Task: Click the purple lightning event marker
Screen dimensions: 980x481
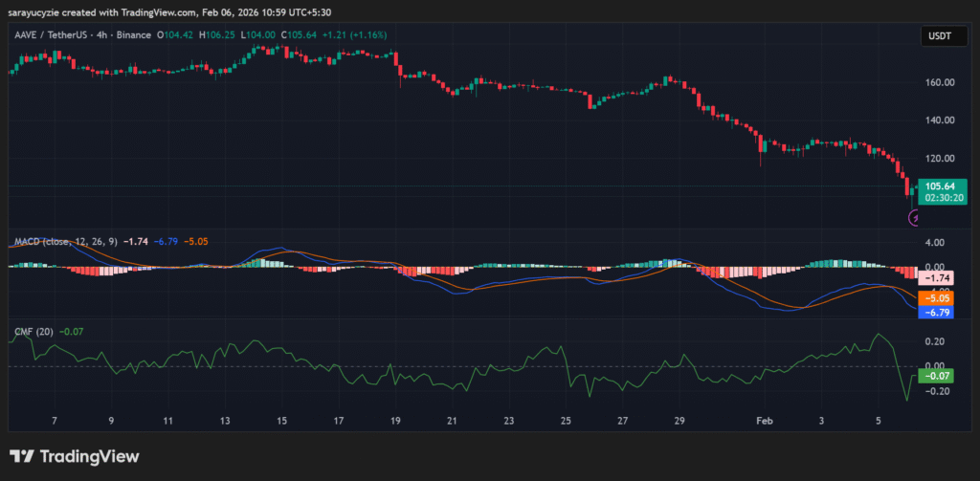Action: [x=914, y=218]
